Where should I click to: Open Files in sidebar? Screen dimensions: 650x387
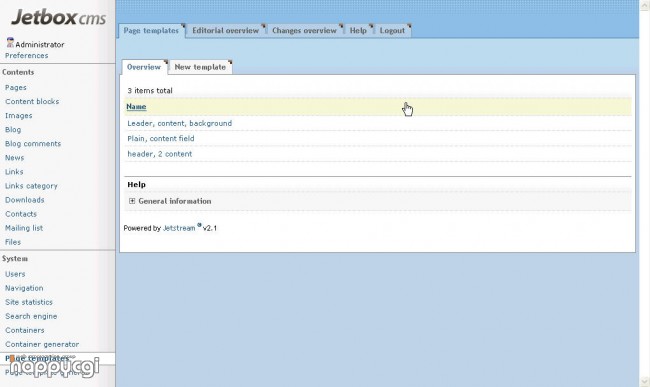[x=13, y=242]
